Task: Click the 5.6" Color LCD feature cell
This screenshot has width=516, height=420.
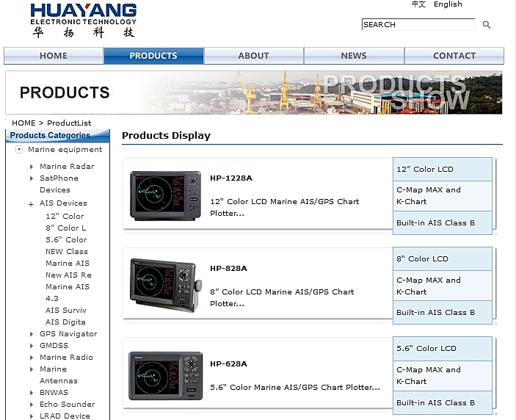Action: 443,349
